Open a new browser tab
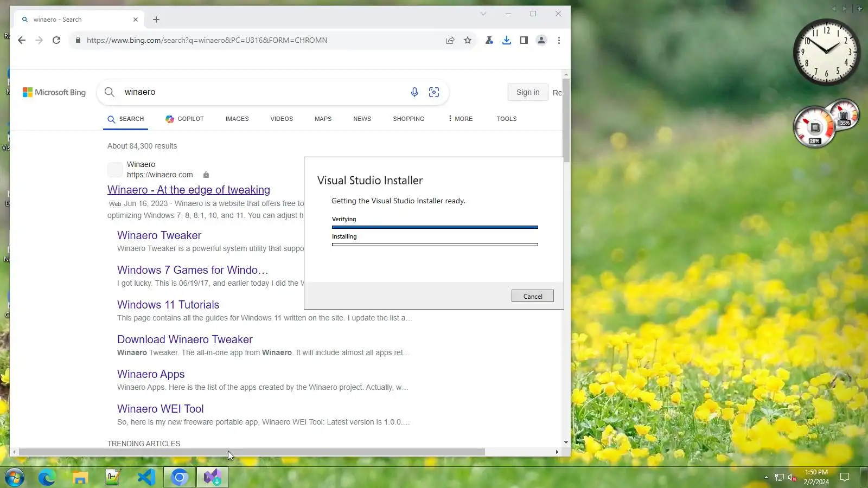 [x=156, y=20]
